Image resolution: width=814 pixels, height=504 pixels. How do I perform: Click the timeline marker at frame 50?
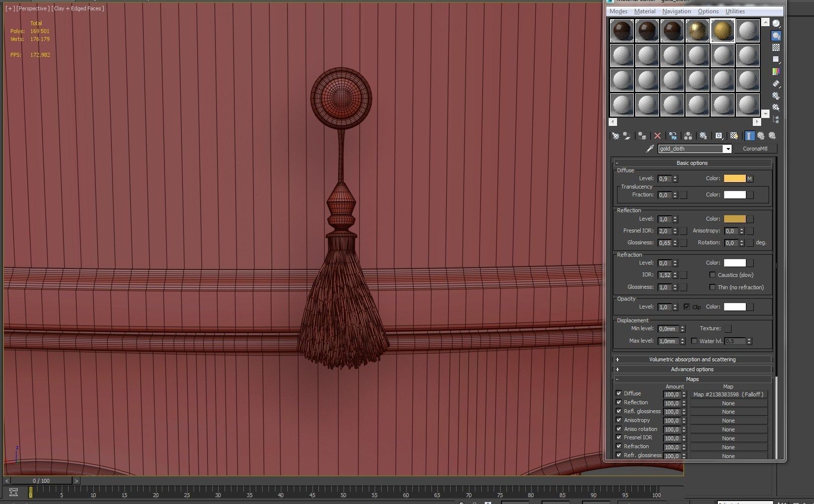click(344, 495)
